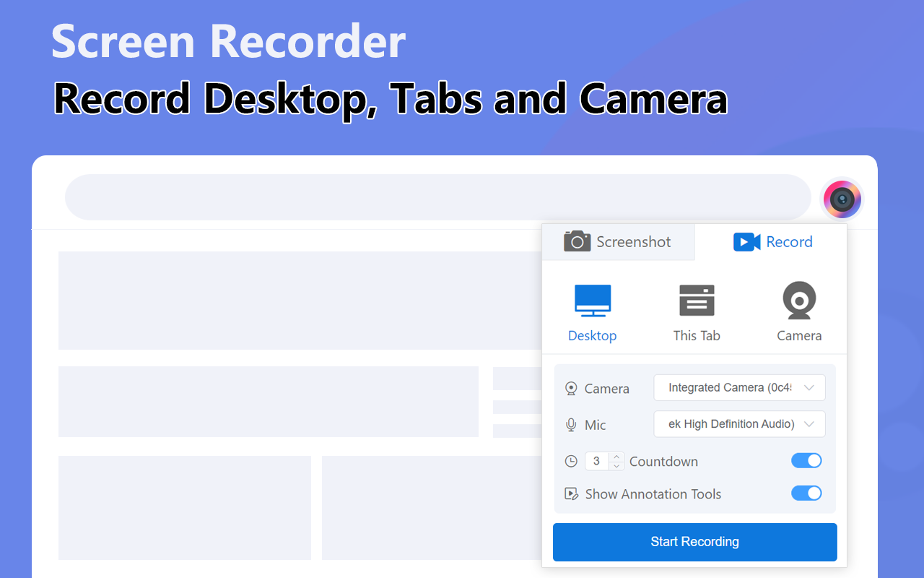Viewport: 924px width, 578px height.
Task: Click the clock icon next to Countdown
Action: tap(571, 461)
